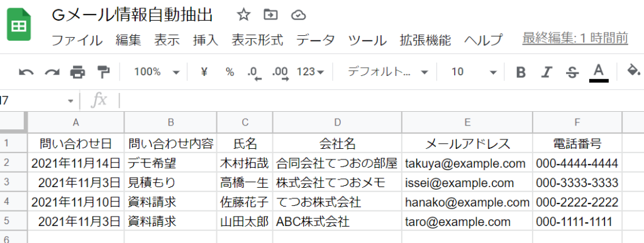This screenshot has height=243, width=644.
Task: Select the cell ABC株式会社
Action: coord(337,221)
